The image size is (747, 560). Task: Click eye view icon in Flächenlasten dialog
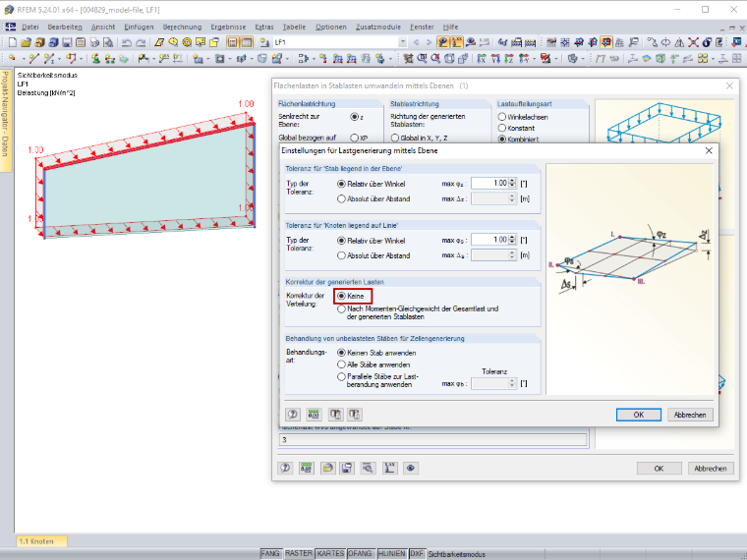tap(410, 468)
